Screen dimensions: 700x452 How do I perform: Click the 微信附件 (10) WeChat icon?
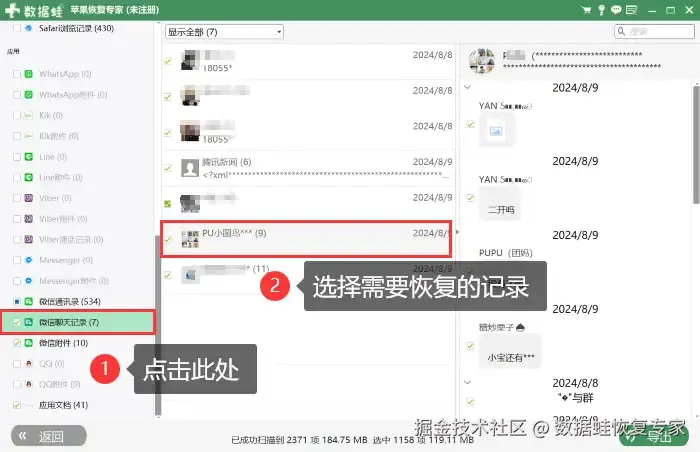[29, 343]
